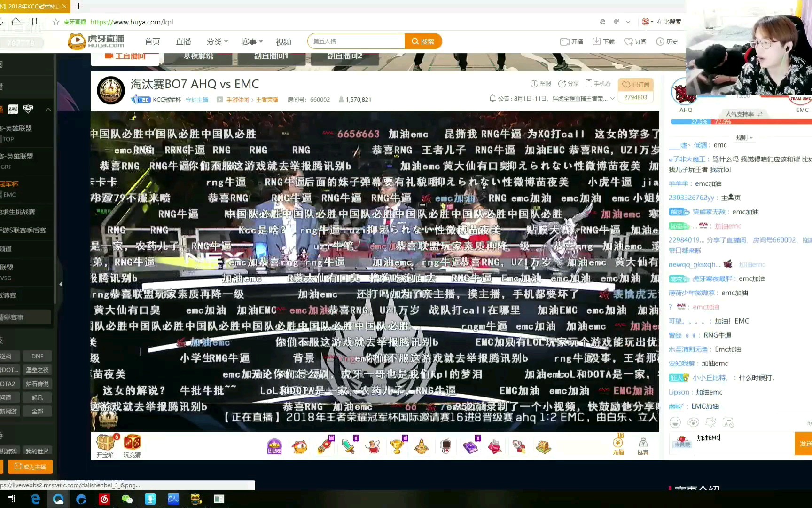Expand the address bar dropdown chevron
Image resolution: width=812 pixels, height=508 pixels.
[x=629, y=22]
